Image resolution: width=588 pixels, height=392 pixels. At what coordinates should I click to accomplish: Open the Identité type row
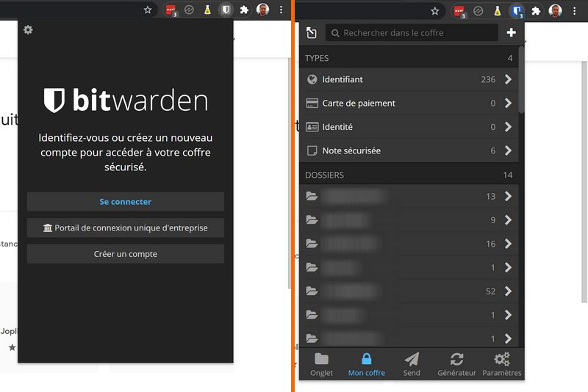[409, 127]
